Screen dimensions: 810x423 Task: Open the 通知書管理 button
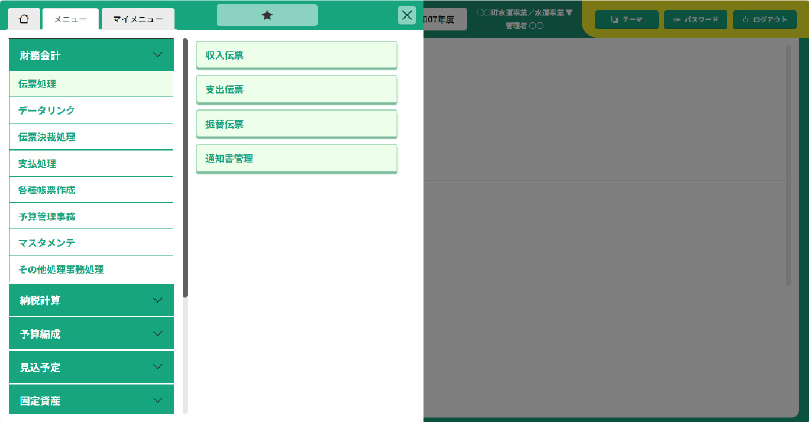click(297, 159)
